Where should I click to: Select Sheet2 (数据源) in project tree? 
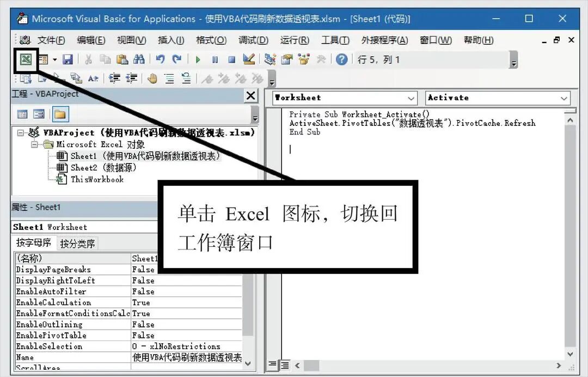tap(103, 168)
